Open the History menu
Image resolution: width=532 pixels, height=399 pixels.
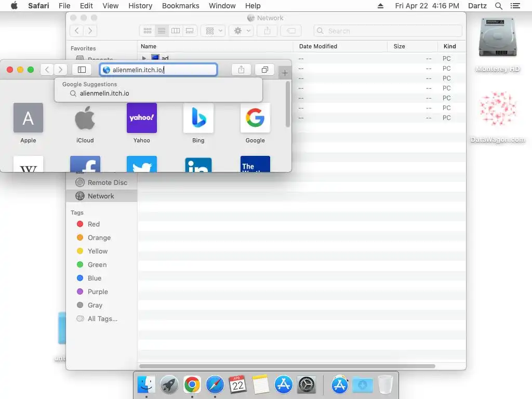tap(140, 6)
